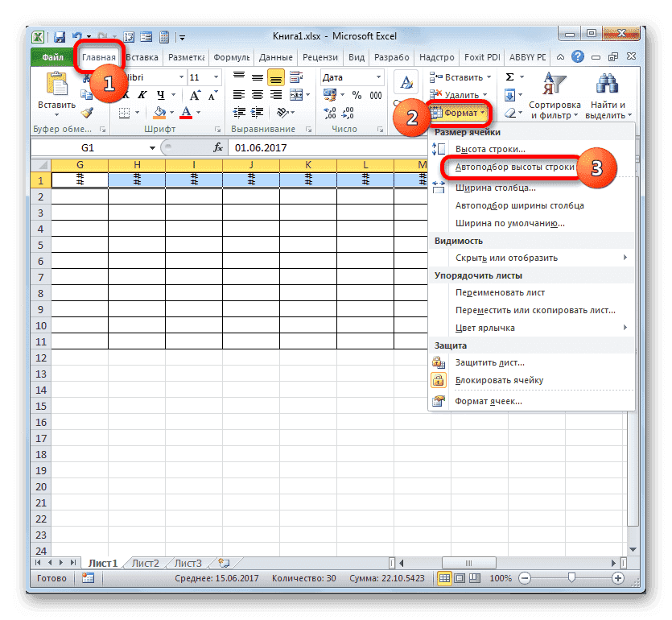
Task: Toggle underline formatting with the Ч icon
Action: [160, 93]
